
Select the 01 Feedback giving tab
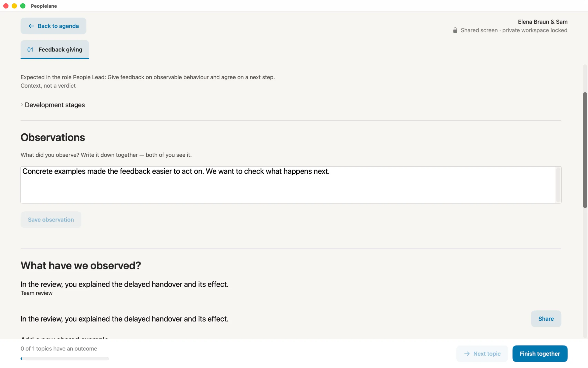(x=55, y=49)
